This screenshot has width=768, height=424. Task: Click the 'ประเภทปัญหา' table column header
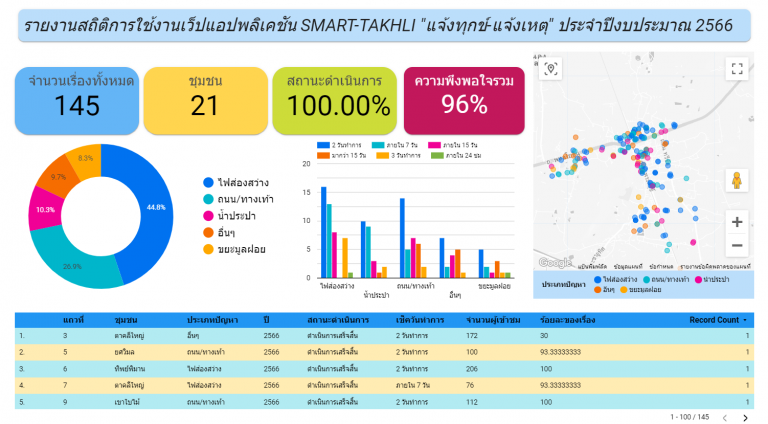[x=212, y=320]
